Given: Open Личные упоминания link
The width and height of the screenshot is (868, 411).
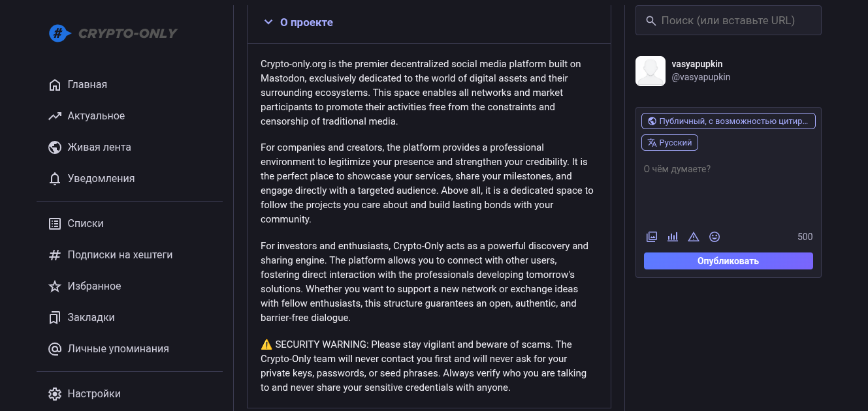Looking at the screenshot, I should [118, 349].
